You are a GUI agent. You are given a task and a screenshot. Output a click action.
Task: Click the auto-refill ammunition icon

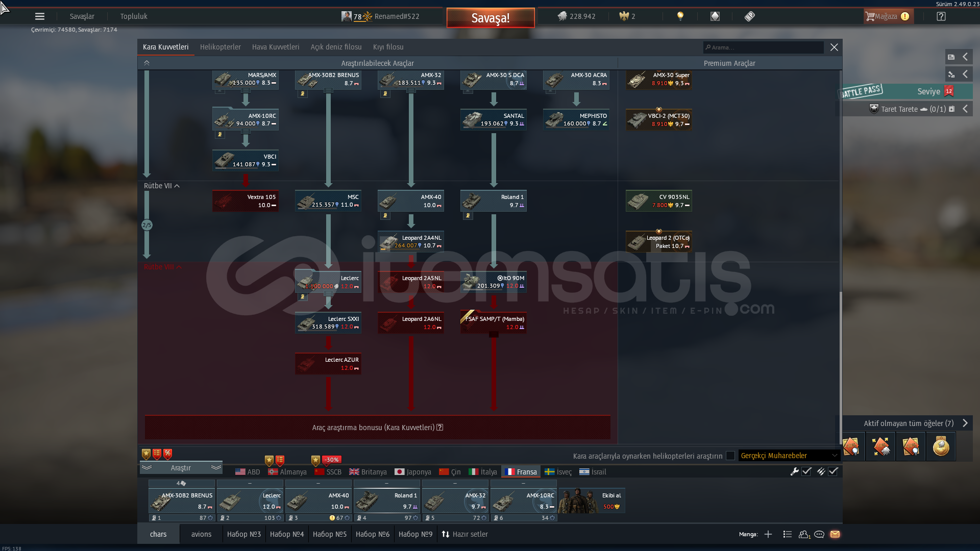point(821,471)
